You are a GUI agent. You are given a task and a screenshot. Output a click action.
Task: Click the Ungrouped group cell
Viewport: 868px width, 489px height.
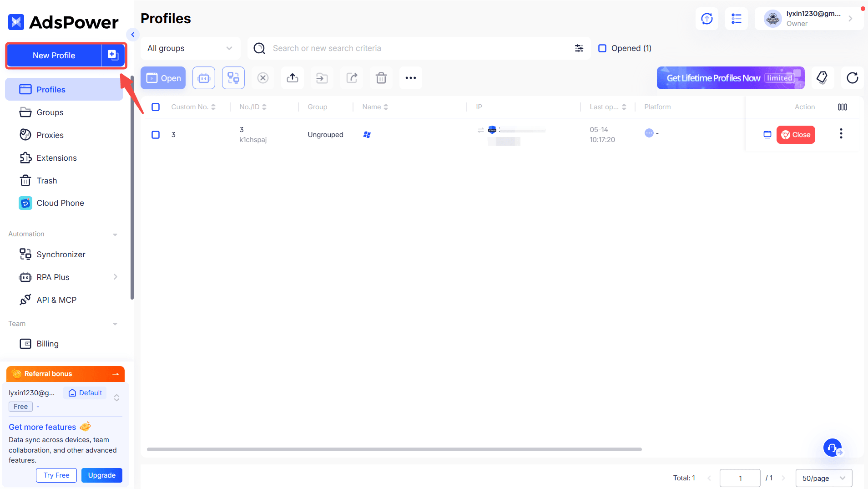tap(325, 135)
